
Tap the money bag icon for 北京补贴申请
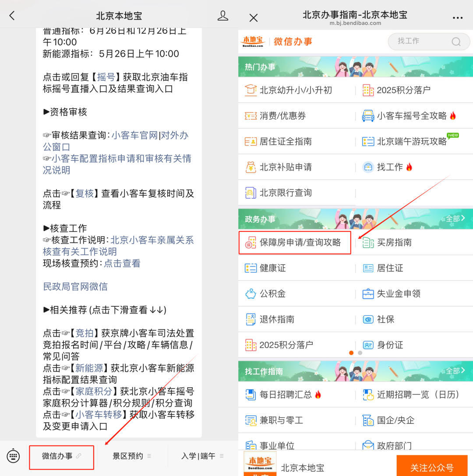(x=251, y=167)
